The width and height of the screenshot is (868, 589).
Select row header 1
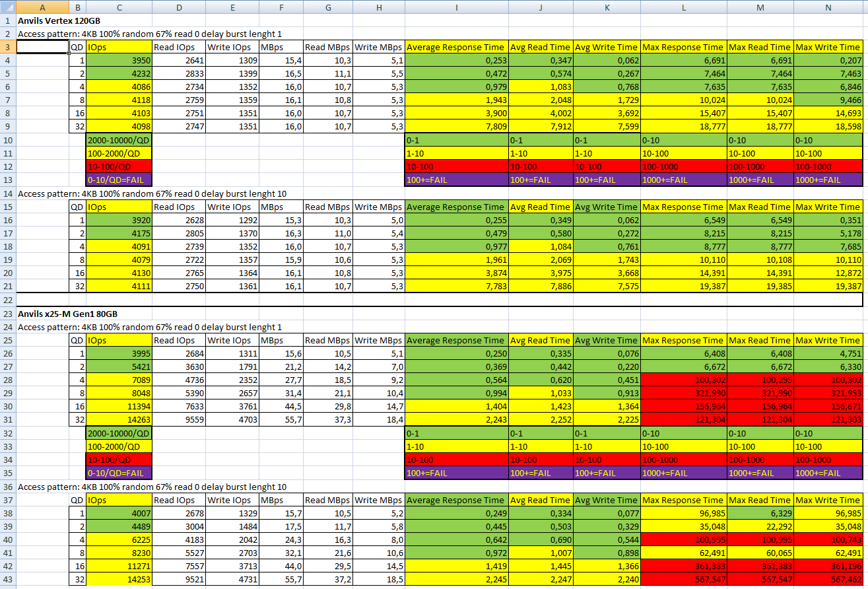[x=8, y=20]
